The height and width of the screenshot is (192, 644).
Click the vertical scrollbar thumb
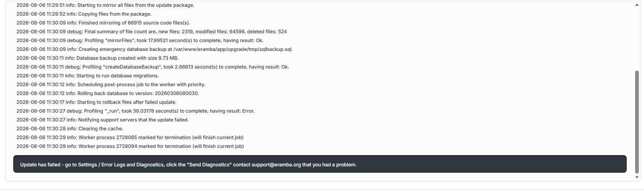(x=637, y=122)
